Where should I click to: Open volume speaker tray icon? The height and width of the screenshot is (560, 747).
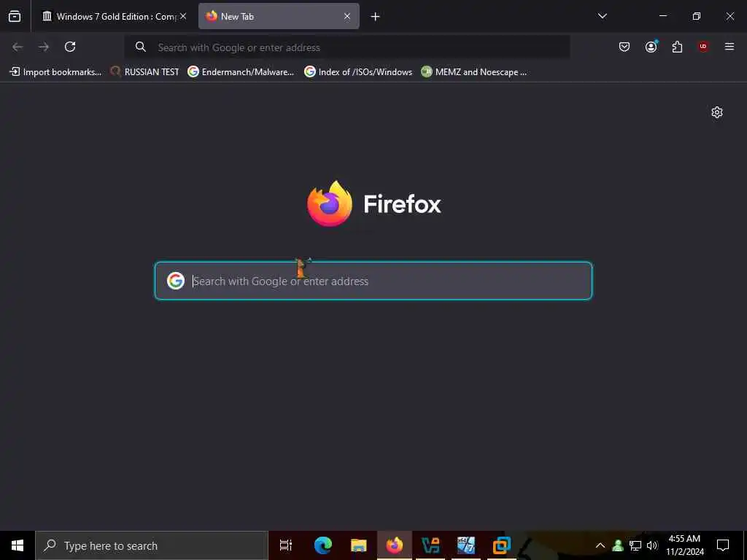click(x=652, y=545)
